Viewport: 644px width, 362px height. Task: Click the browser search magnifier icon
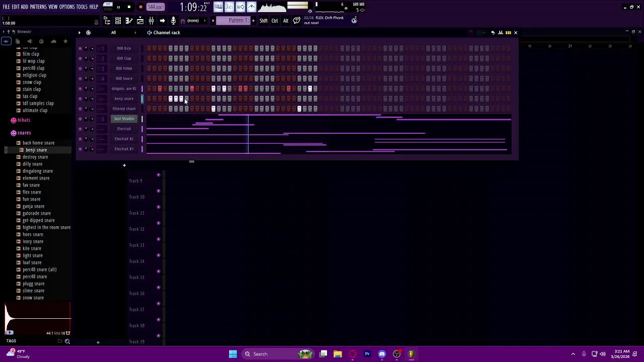point(67,341)
